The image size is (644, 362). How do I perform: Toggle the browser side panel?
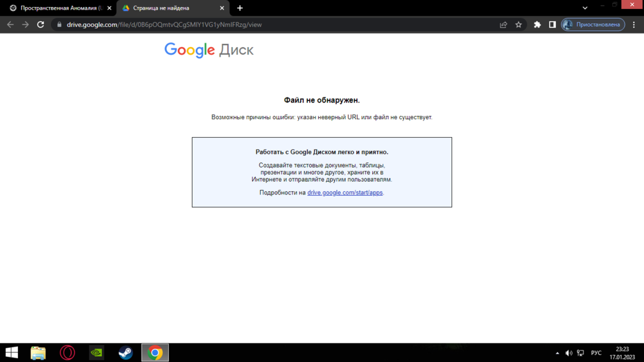click(553, 24)
